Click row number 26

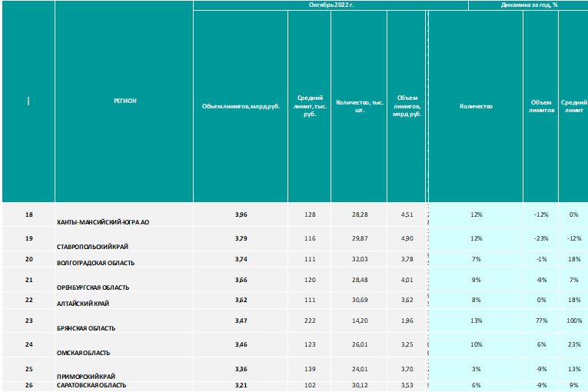click(29, 386)
